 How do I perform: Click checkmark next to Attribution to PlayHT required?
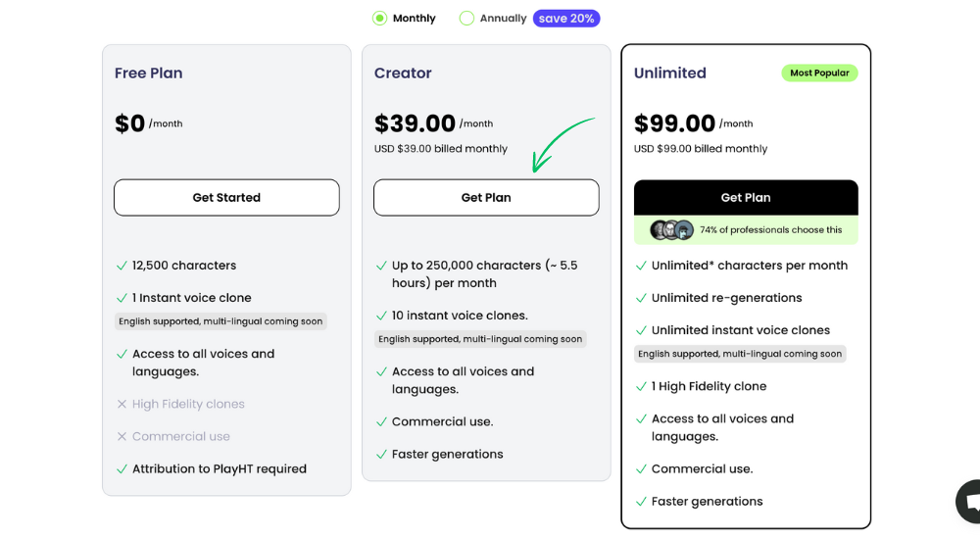[x=122, y=469]
